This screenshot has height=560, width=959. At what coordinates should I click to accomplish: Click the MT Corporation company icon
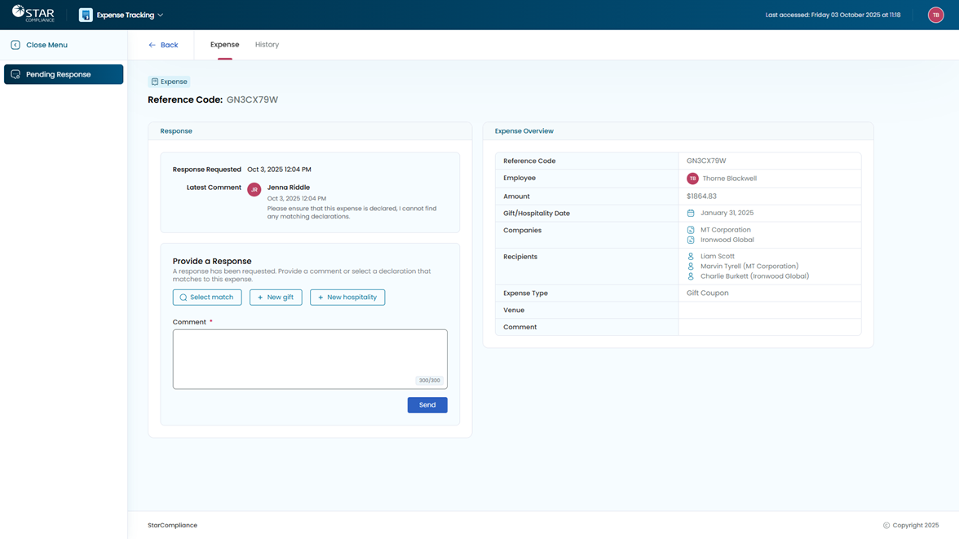(691, 230)
